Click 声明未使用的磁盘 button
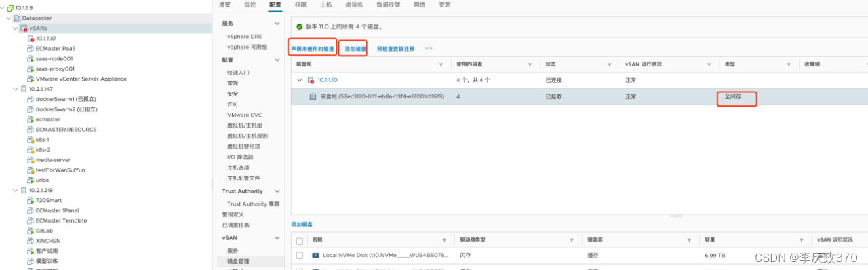Image resolution: width=868 pixels, height=270 pixels. tap(313, 49)
